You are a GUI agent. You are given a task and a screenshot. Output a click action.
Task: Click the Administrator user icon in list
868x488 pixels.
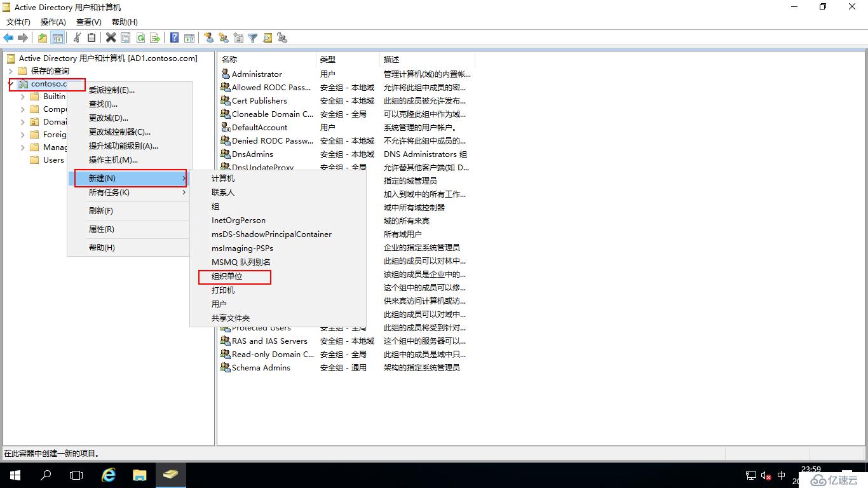click(x=225, y=74)
